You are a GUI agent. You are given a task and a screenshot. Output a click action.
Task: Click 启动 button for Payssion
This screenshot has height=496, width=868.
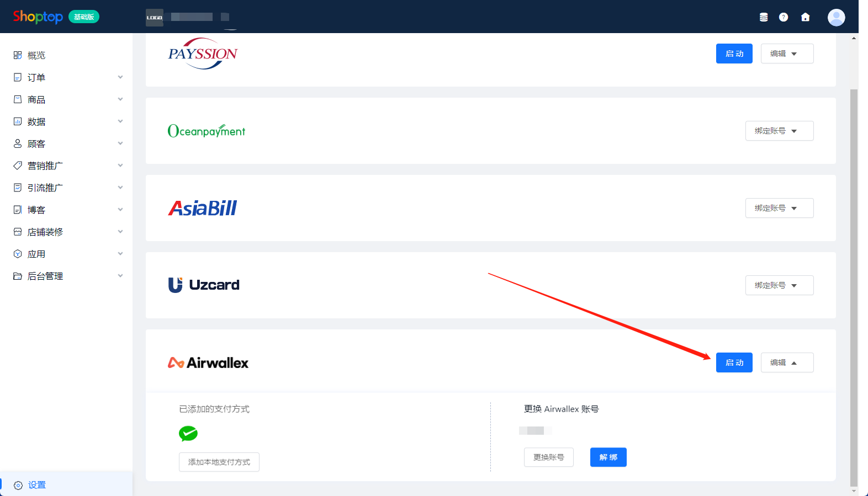(x=734, y=54)
